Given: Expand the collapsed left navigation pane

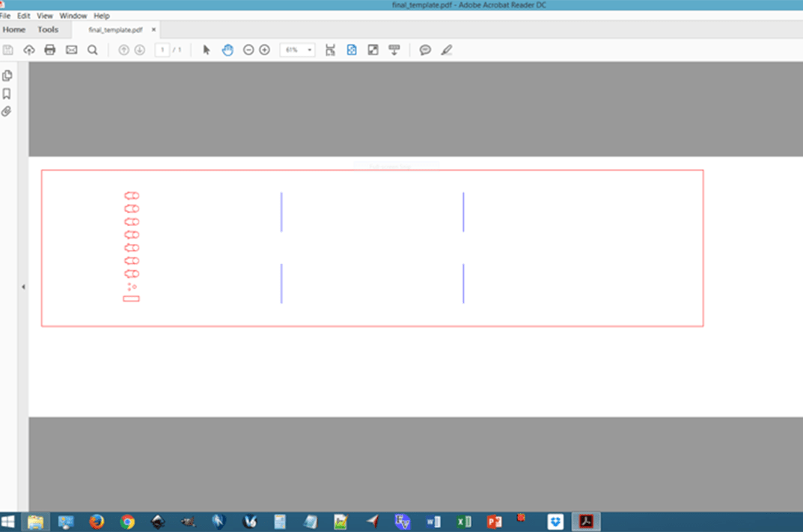Looking at the screenshot, I should coord(23,287).
